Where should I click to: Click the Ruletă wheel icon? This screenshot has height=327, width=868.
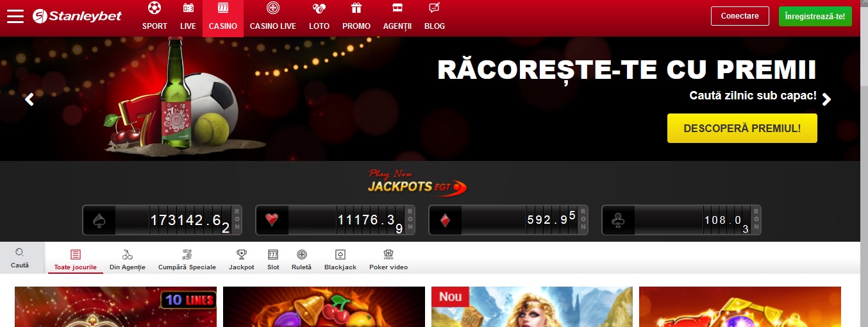pos(302,255)
